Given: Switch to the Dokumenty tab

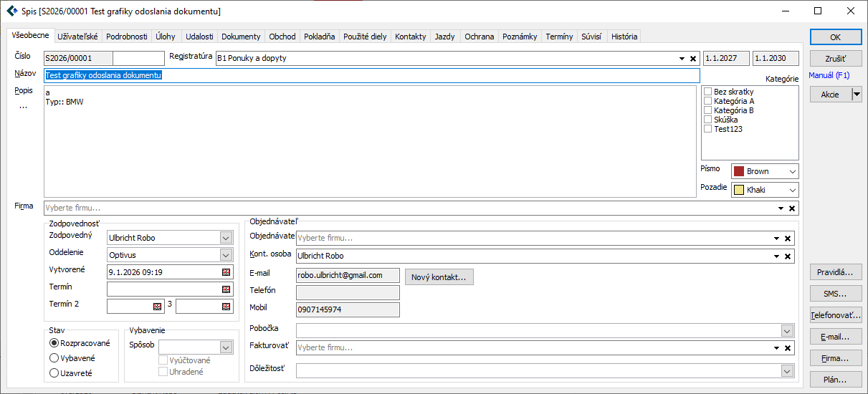Looking at the screenshot, I should 241,37.
